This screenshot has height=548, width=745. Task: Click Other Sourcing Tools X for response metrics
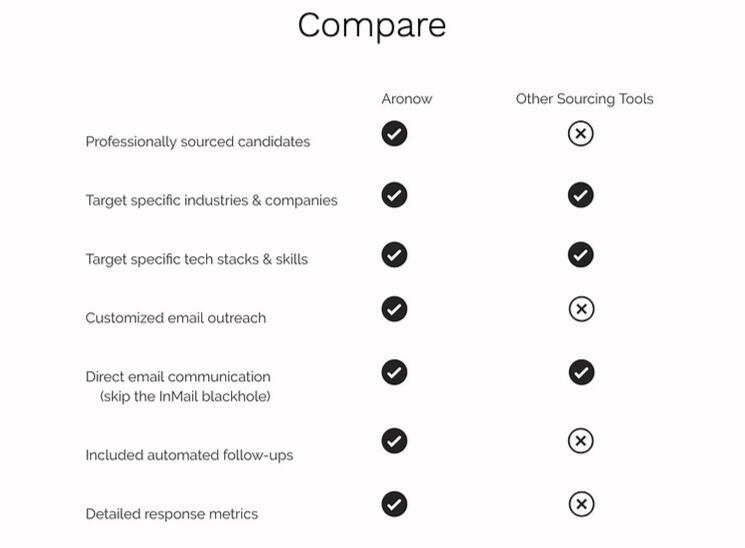[581, 503]
